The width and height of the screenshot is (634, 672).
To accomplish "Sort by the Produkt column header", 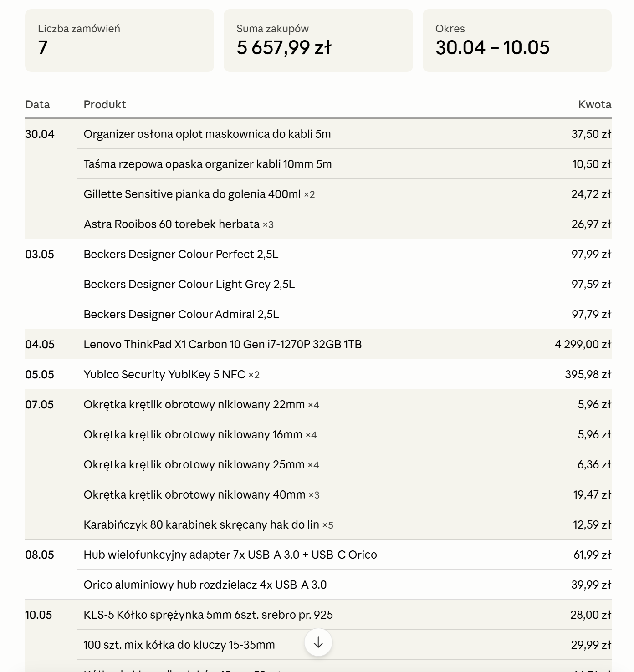I will click(x=105, y=104).
